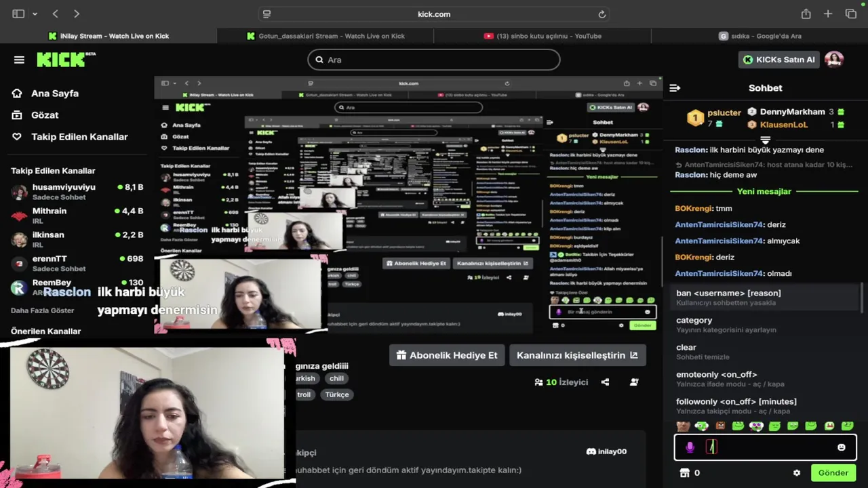The image size is (868, 488).
Task: Open ilkinsan channel in sidebar
Action: coord(77,239)
